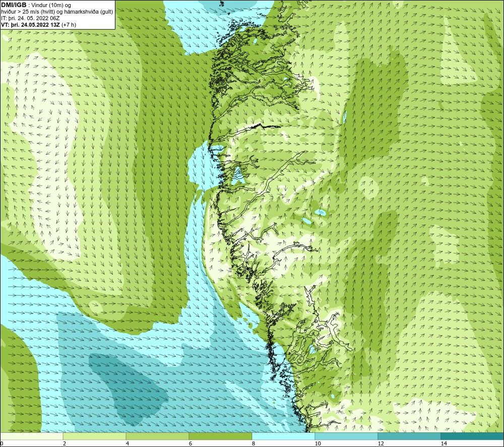
Task: Click legend tick label '2'
Action: [65, 444]
